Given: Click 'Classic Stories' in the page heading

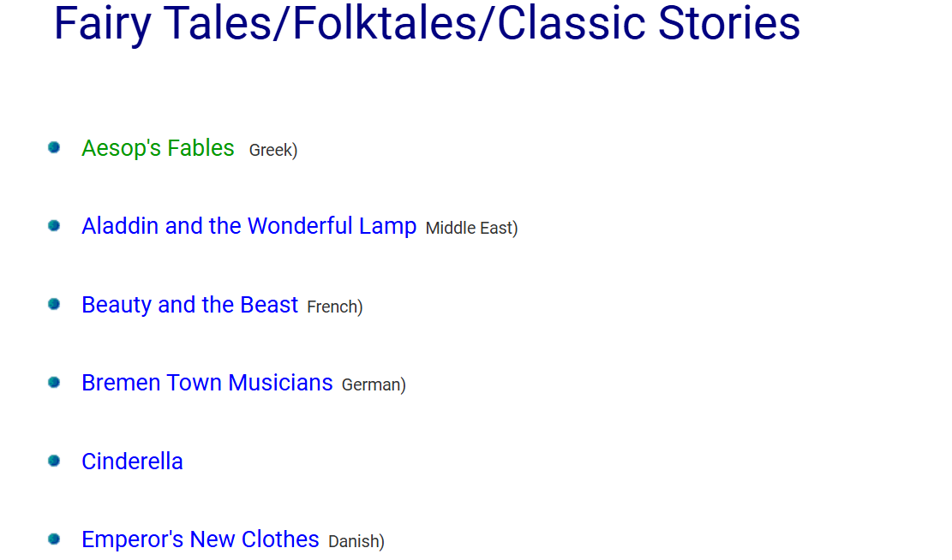Looking at the screenshot, I should coord(649,24).
